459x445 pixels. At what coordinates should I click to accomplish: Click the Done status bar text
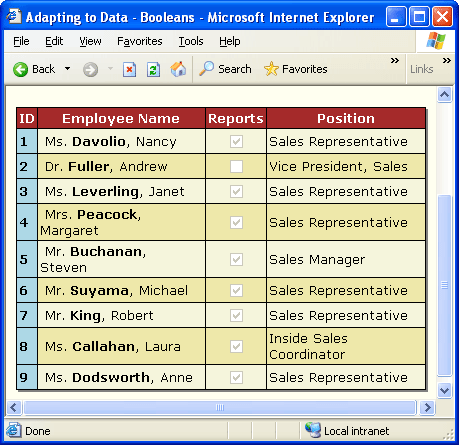pyautogui.click(x=38, y=431)
